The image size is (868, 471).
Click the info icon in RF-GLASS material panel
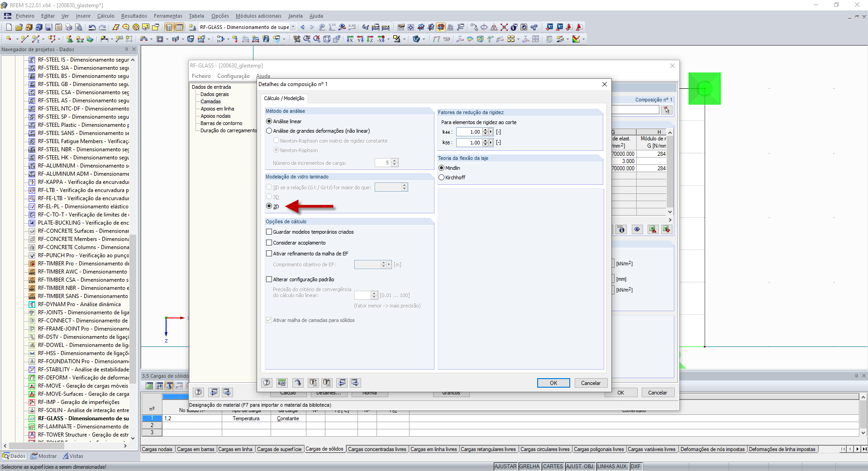coord(621,230)
